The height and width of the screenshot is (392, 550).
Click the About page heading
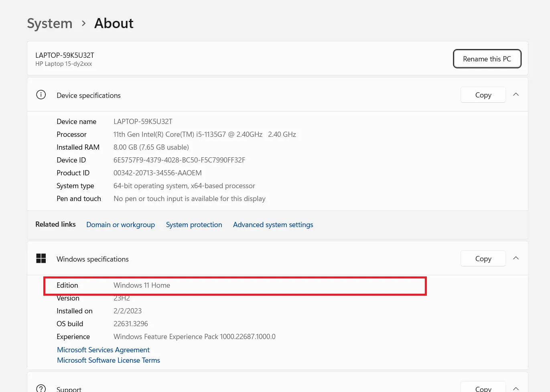114,23
